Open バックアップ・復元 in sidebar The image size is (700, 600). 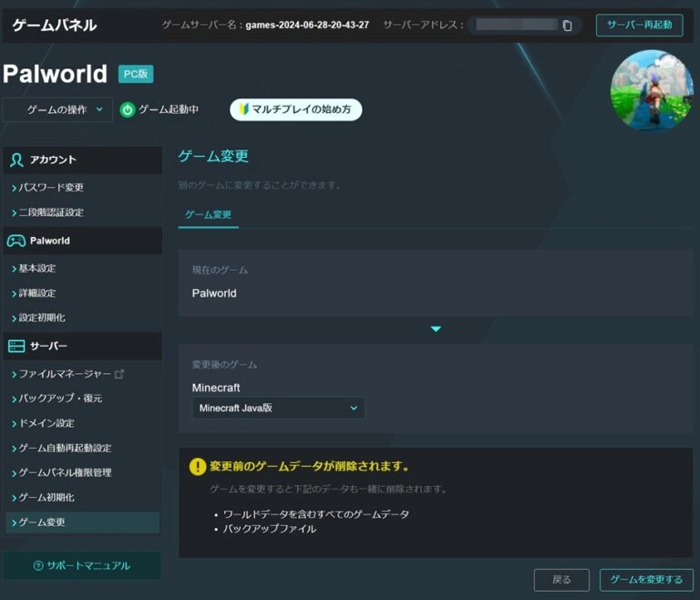pyautogui.click(x=57, y=398)
